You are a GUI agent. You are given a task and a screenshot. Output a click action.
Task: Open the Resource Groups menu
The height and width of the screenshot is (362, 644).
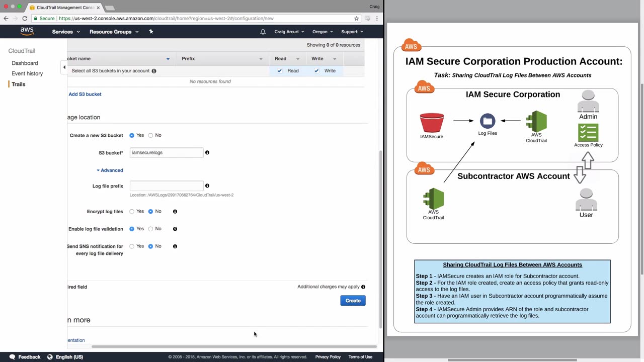pyautogui.click(x=114, y=32)
